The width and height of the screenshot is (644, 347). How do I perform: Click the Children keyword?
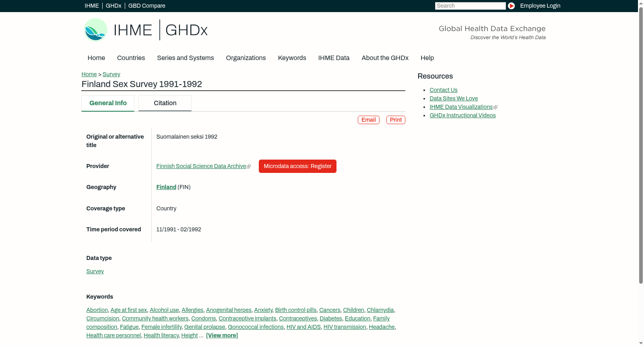point(353,310)
